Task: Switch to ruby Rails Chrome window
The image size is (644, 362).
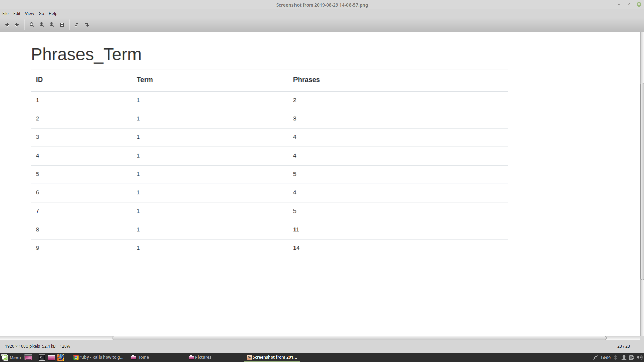Action: point(99,357)
